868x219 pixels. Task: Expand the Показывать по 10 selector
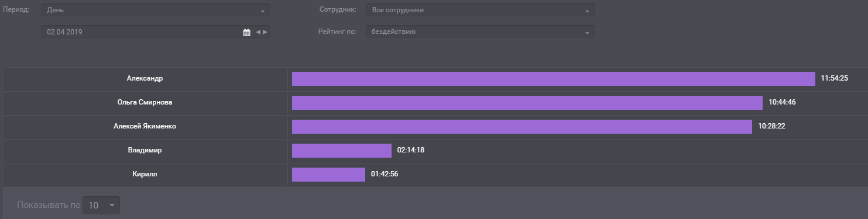(101, 205)
